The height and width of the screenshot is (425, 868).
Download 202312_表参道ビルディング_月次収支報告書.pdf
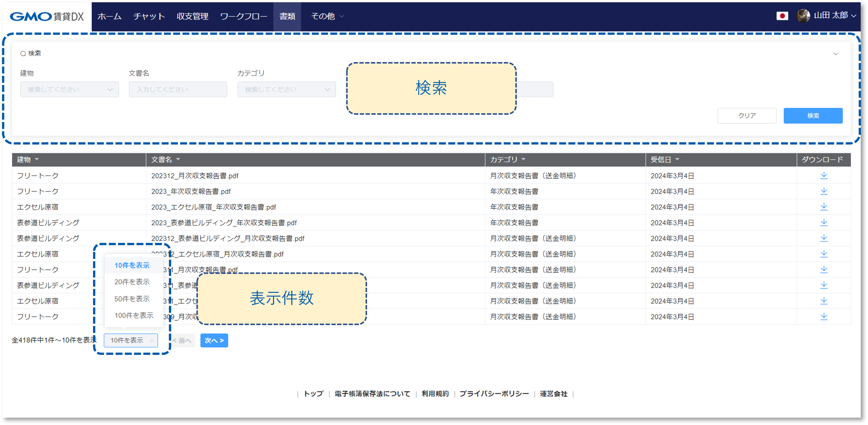point(824,238)
